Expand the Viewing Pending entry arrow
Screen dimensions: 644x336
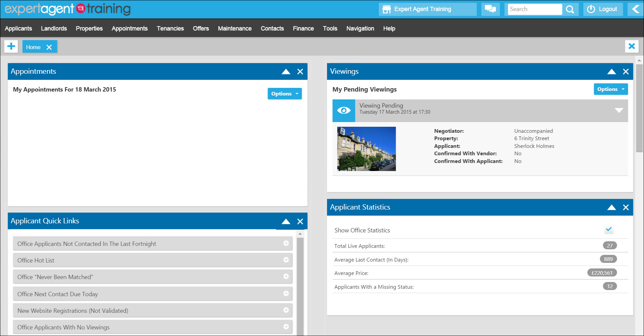(x=619, y=110)
